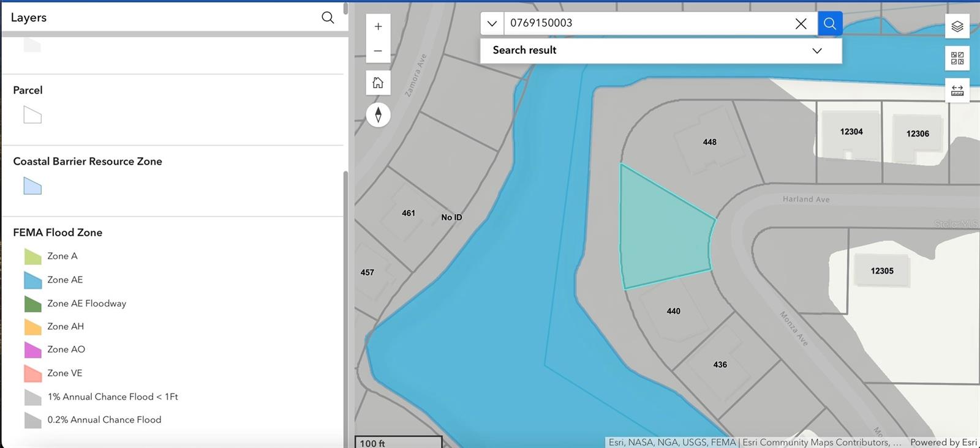Submit parcel search with blue magnifier button
The height and width of the screenshot is (448, 980).
point(829,23)
